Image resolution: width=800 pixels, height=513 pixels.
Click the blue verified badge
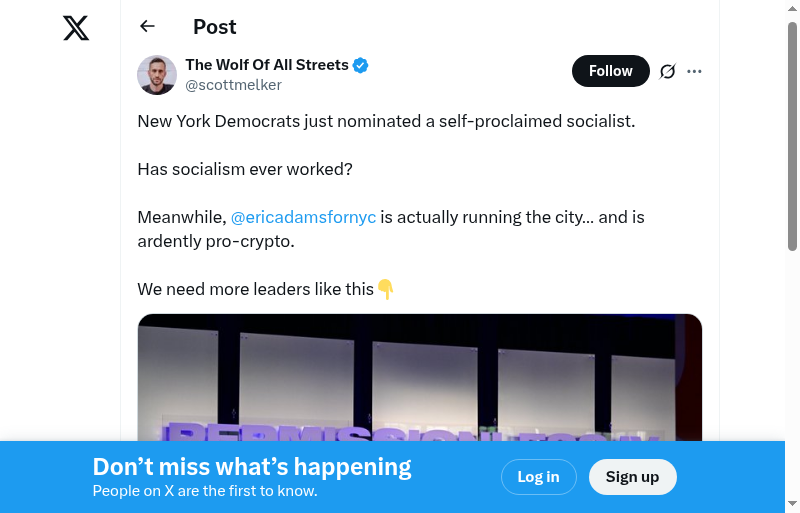pyautogui.click(x=361, y=66)
